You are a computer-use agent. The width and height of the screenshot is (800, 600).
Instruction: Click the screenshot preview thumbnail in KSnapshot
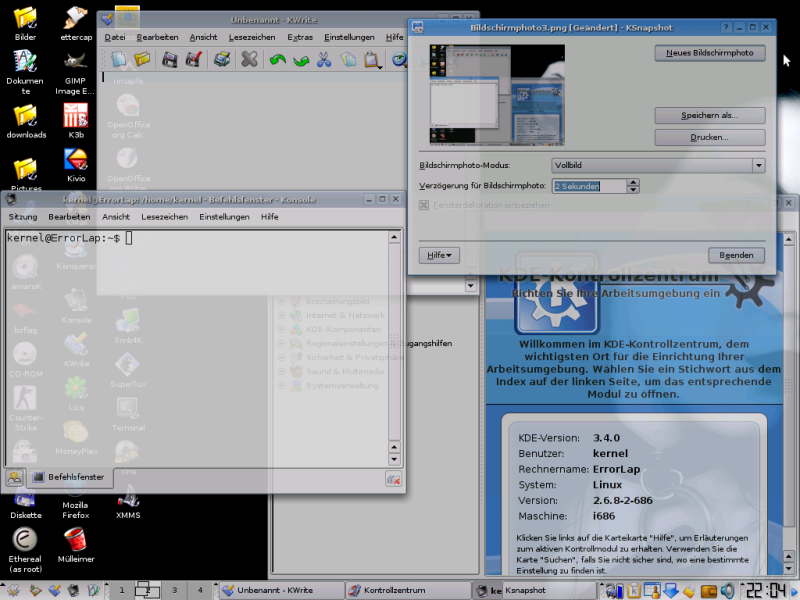(495, 95)
